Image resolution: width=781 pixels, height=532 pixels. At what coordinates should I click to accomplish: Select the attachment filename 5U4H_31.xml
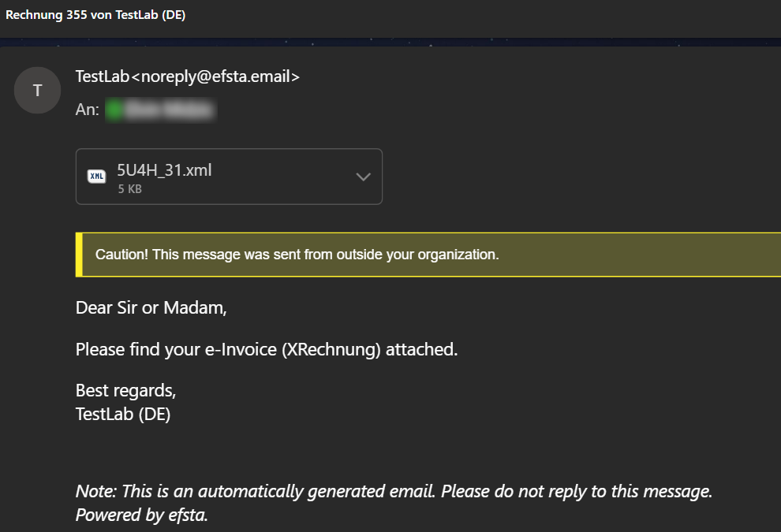coord(164,169)
